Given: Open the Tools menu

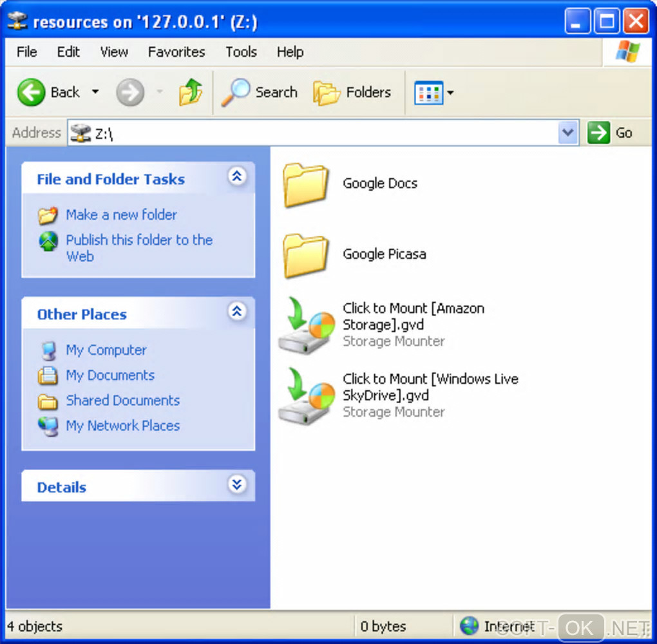Looking at the screenshot, I should coord(241,52).
